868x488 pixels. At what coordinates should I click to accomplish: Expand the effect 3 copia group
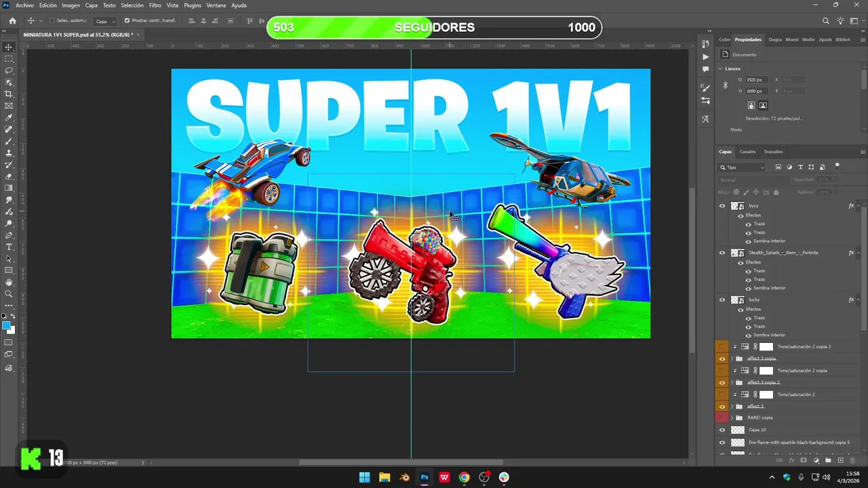click(x=733, y=359)
